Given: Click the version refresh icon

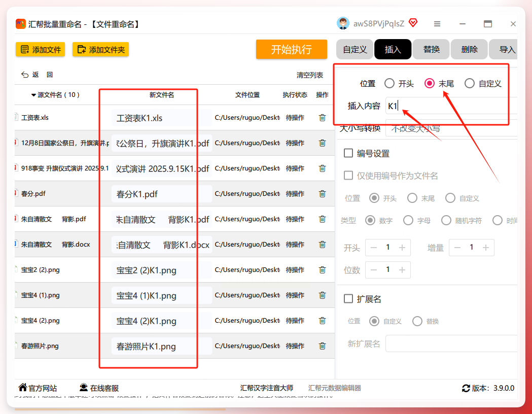Looking at the screenshot, I should [466, 388].
